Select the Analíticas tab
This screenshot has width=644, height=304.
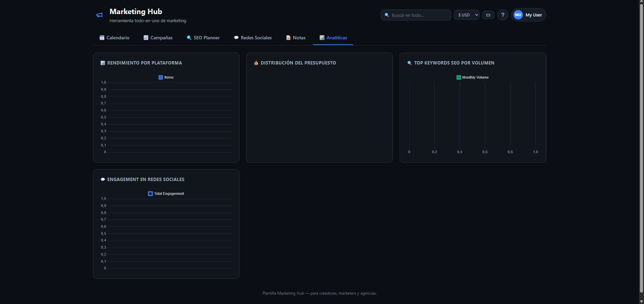[333, 38]
